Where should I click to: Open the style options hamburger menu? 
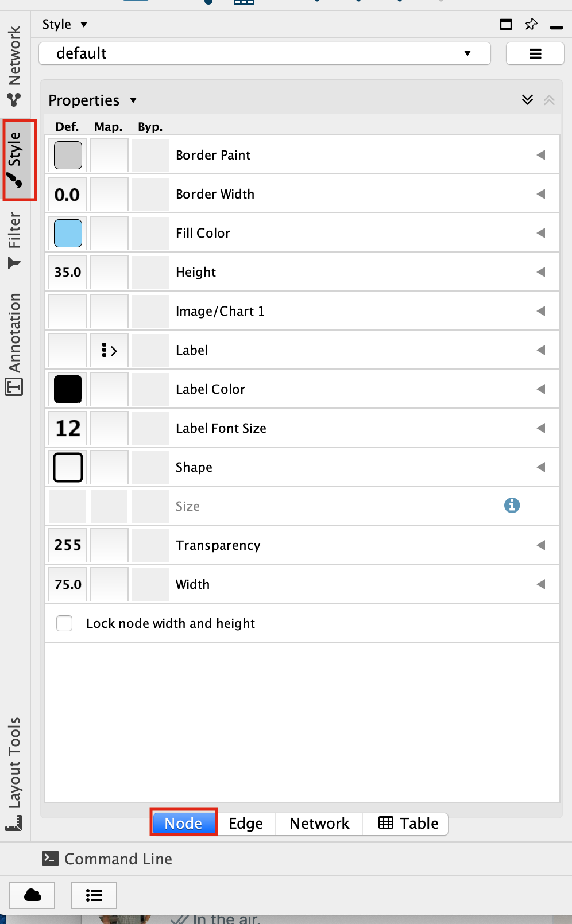pos(535,54)
